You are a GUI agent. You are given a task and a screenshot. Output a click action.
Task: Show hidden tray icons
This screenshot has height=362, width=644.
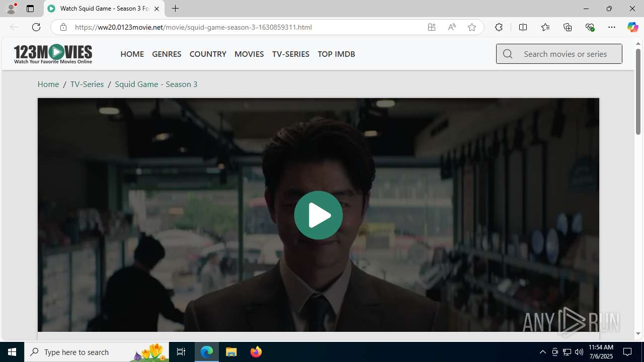[x=542, y=352]
